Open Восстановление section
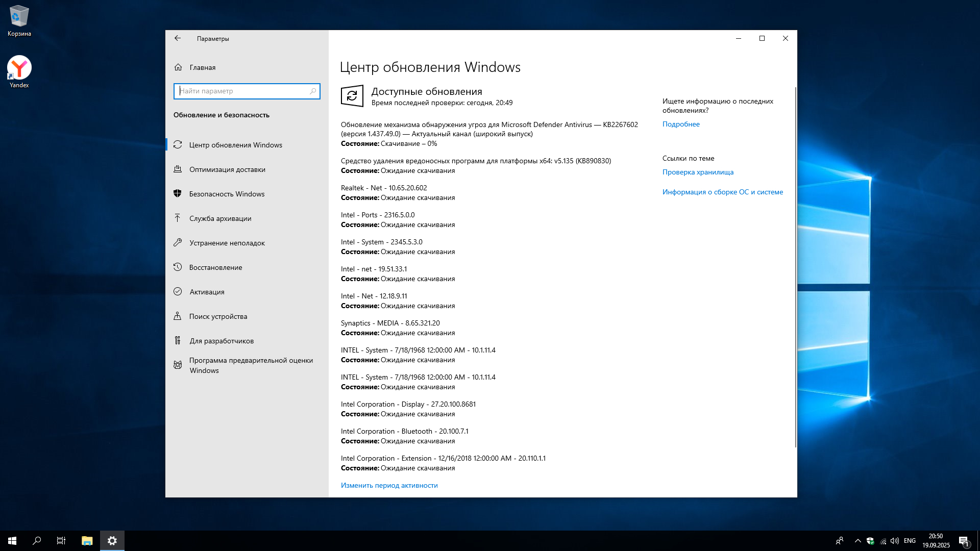The image size is (980, 551). (215, 267)
